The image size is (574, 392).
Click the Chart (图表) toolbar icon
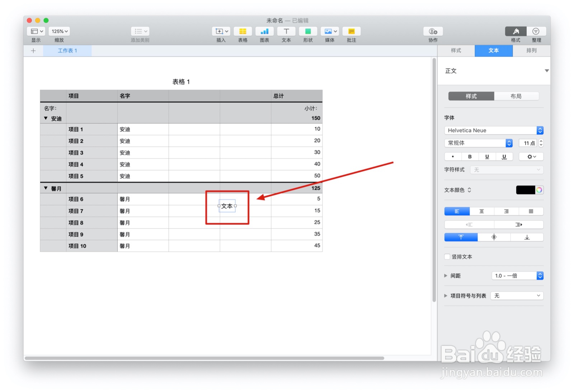point(264,31)
